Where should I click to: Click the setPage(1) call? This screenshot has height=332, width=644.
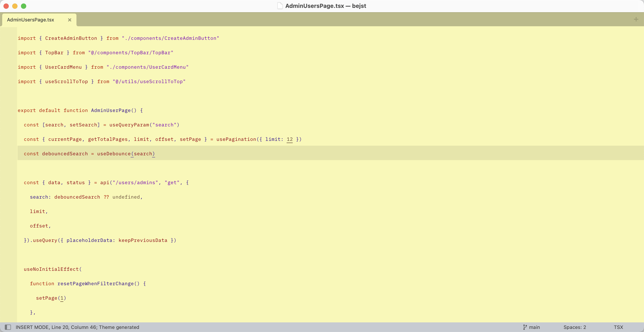click(51, 298)
